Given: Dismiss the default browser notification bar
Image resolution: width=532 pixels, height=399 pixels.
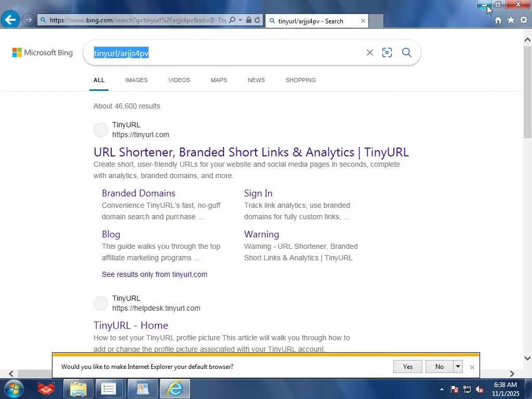Looking at the screenshot, I should (472, 367).
